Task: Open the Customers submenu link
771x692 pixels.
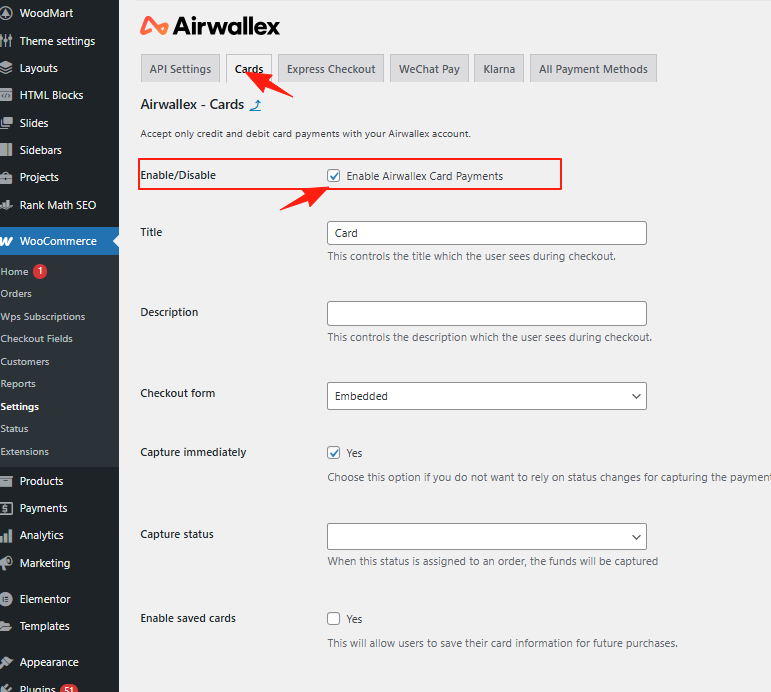Action: [25, 361]
